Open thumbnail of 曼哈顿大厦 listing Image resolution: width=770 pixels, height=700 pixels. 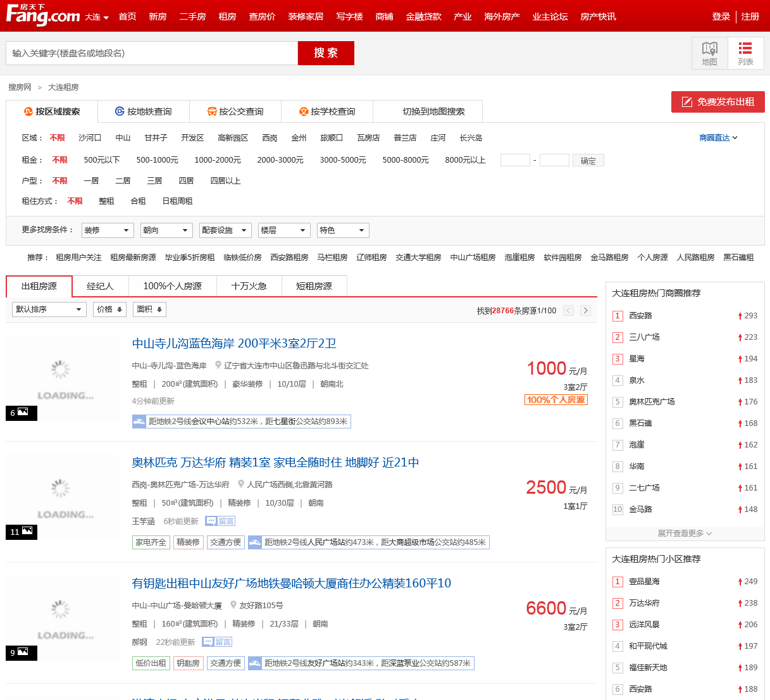(x=62, y=618)
